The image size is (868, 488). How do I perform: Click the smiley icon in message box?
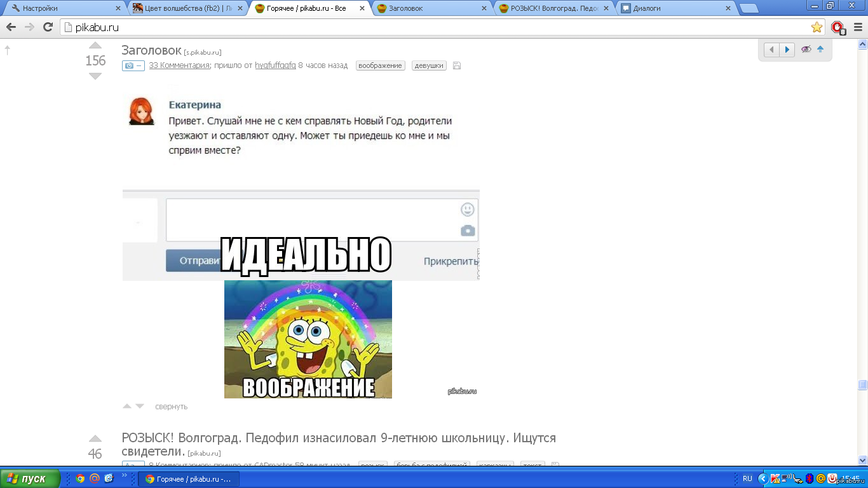click(468, 209)
